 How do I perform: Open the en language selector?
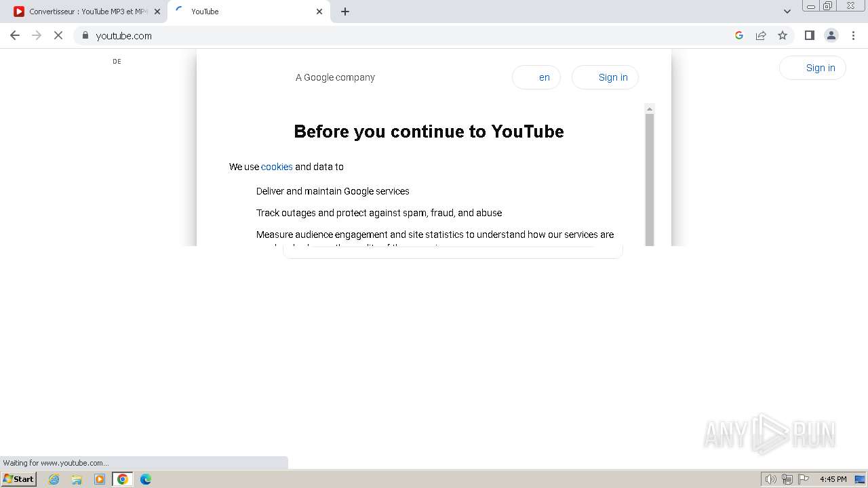[x=536, y=77]
